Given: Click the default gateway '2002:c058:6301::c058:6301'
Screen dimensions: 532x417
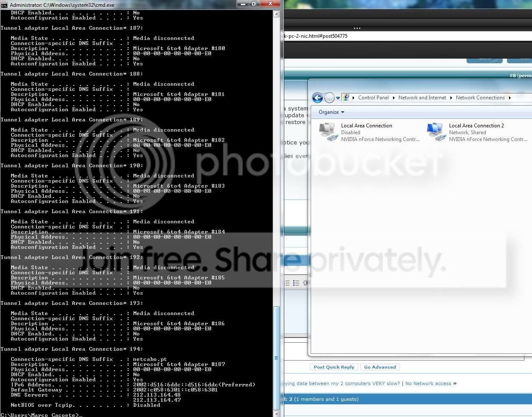Looking at the screenshot, I should 175,390.
